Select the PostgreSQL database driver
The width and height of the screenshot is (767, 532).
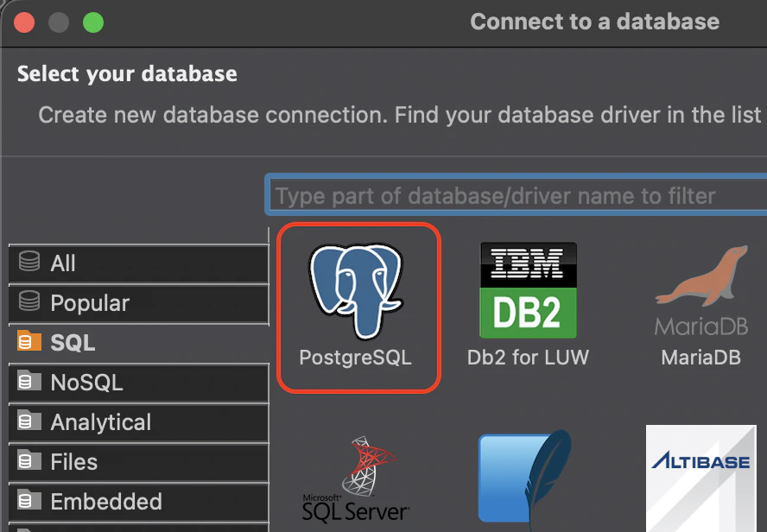(x=358, y=307)
